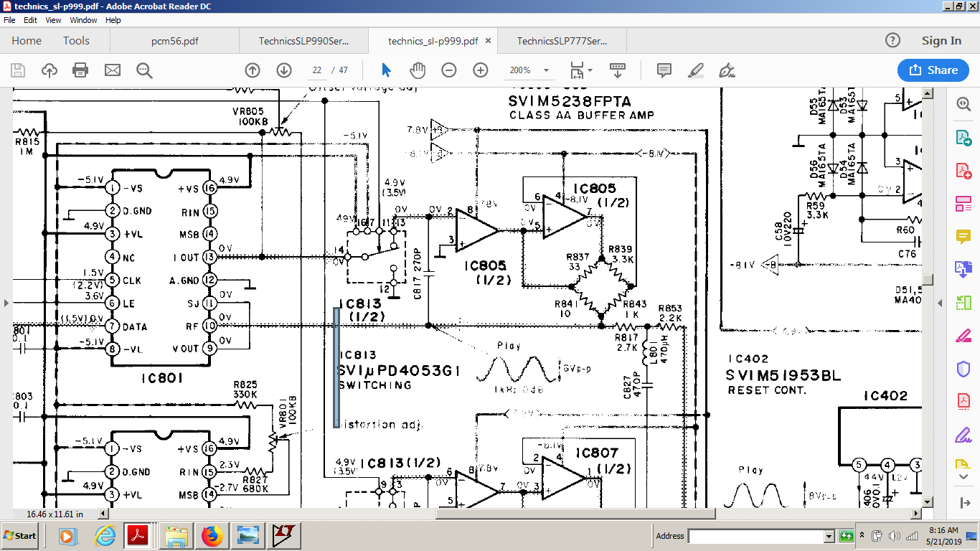Click the taskbar Address input field
Image resolution: width=980 pixels, height=551 pixels.
(x=756, y=536)
